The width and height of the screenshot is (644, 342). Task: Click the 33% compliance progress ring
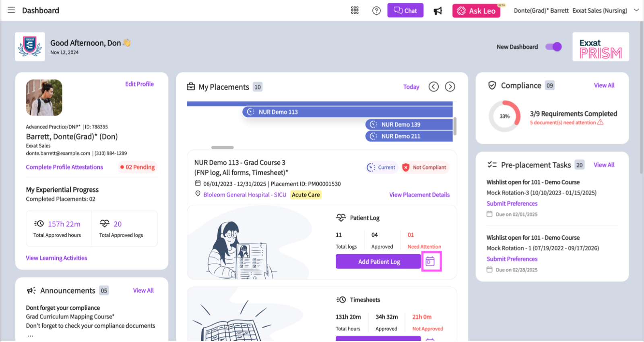[505, 116]
